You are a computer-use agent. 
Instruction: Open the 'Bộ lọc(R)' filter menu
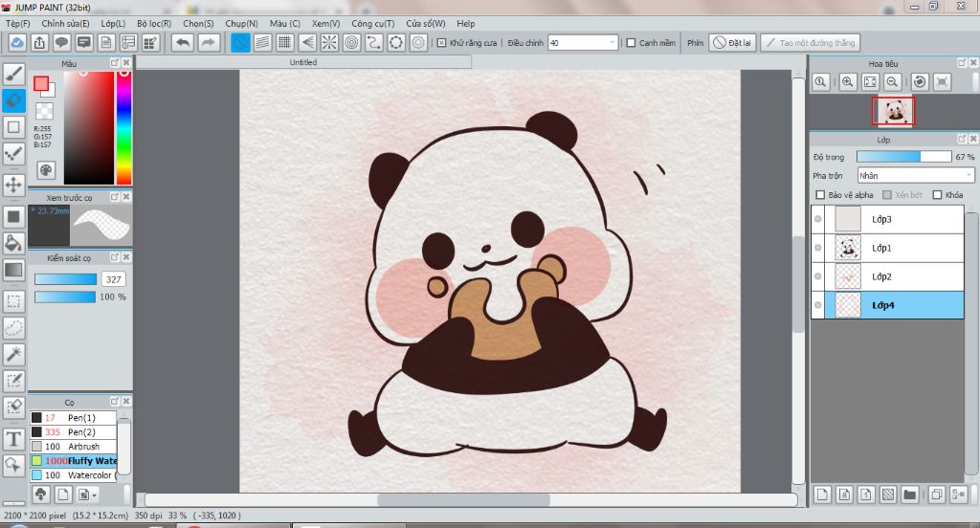(x=154, y=23)
